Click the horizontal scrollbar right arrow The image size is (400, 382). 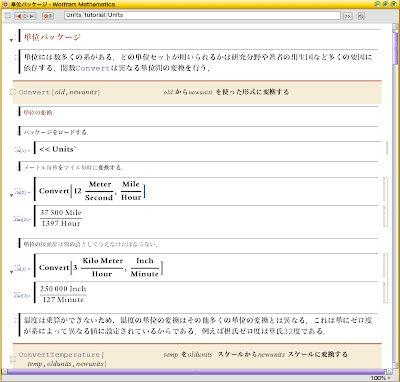[389, 371]
